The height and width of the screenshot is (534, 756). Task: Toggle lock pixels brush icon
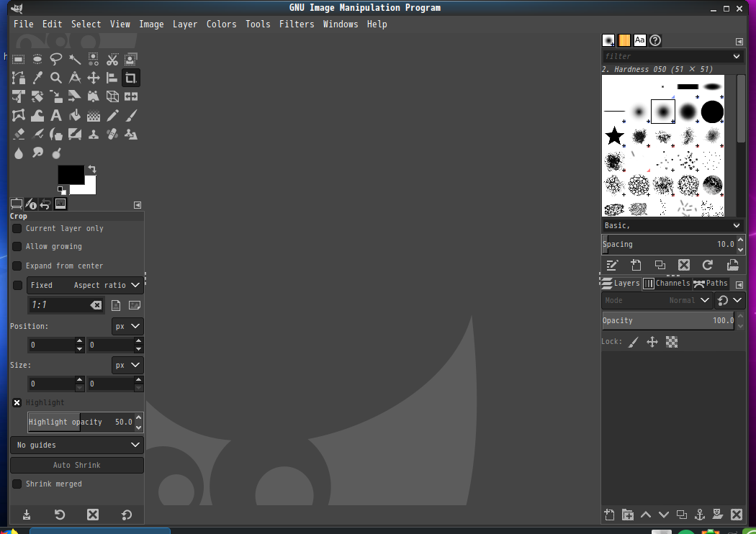(634, 342)
